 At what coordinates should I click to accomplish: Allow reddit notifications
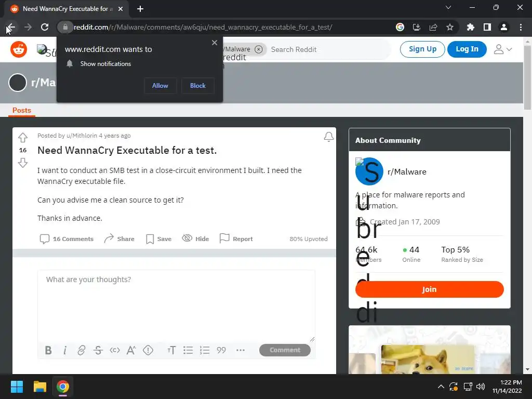[x=160, y=86]
